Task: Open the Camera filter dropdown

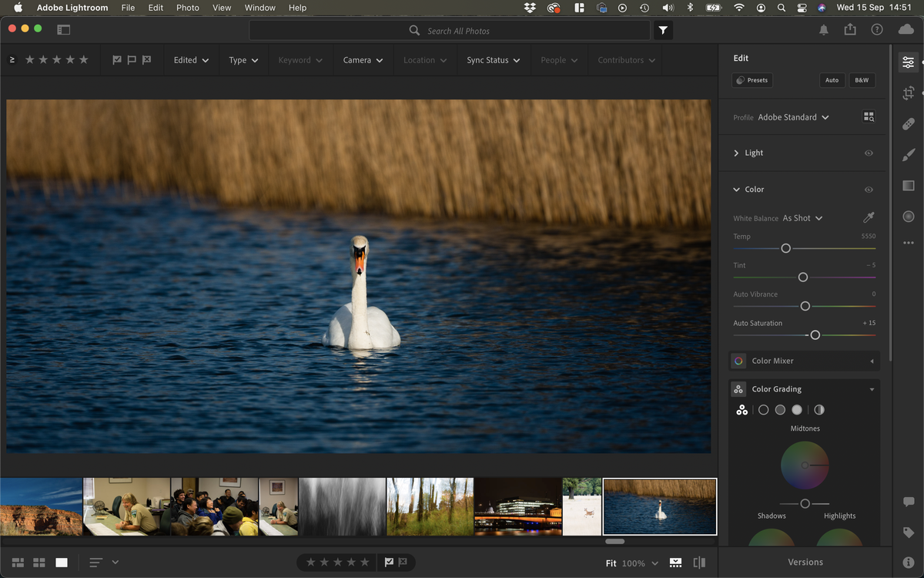Action: coord(363,60)
